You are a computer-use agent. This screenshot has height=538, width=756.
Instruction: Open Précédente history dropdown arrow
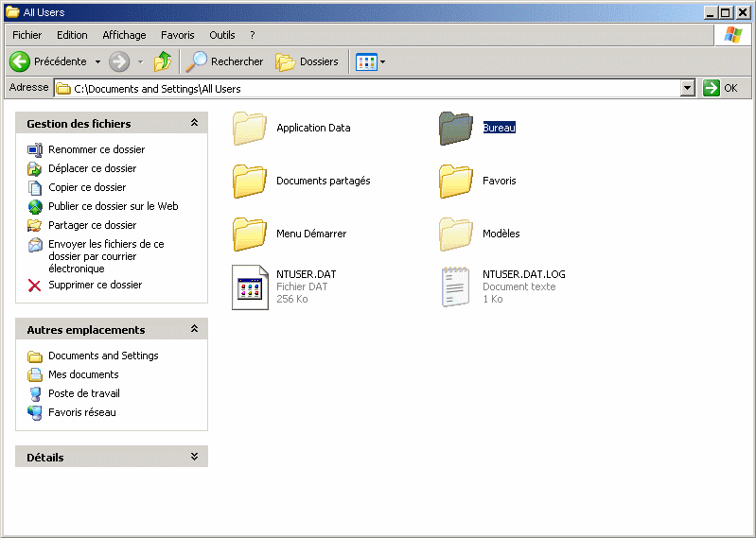coord(97,61)
